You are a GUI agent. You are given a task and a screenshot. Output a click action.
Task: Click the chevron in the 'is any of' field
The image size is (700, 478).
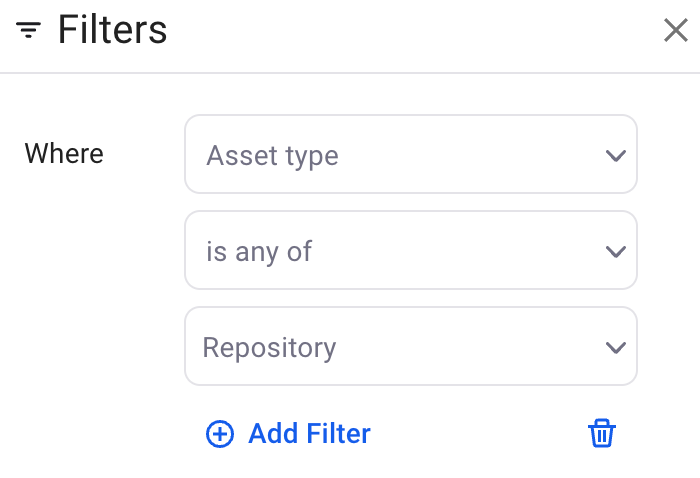pyautogui.click(x=615, y=251)
